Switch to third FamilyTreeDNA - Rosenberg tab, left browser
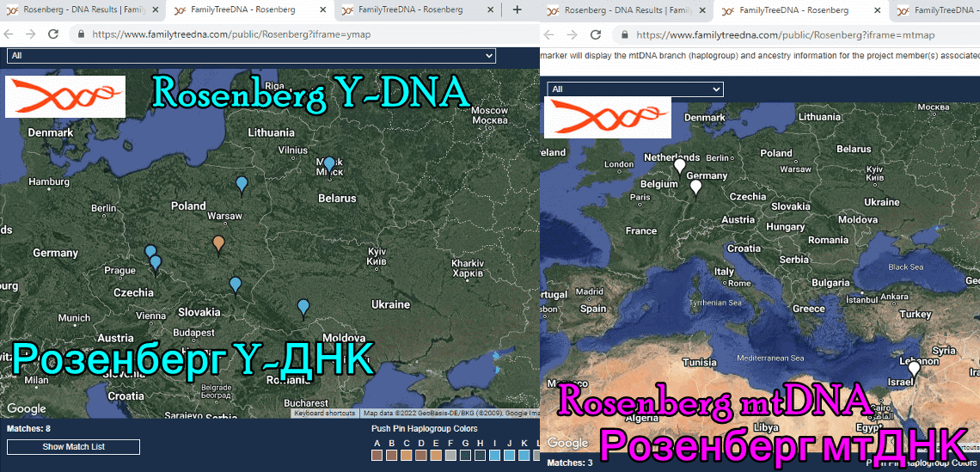This screenshot has width=980, height=472. [x=418, y=10]
